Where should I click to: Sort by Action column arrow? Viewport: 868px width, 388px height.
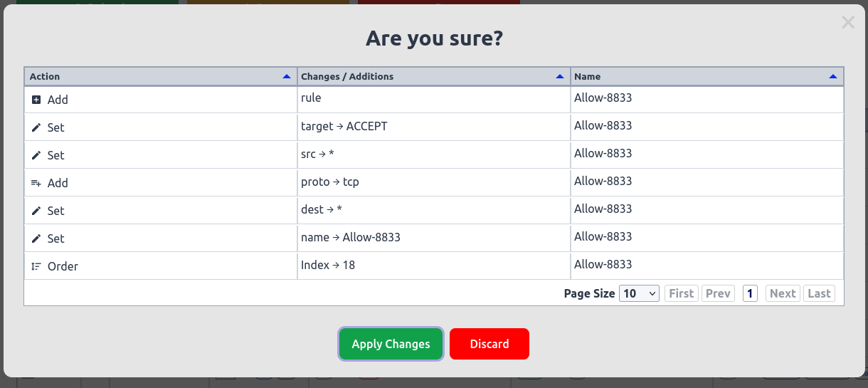coord(287,76)
